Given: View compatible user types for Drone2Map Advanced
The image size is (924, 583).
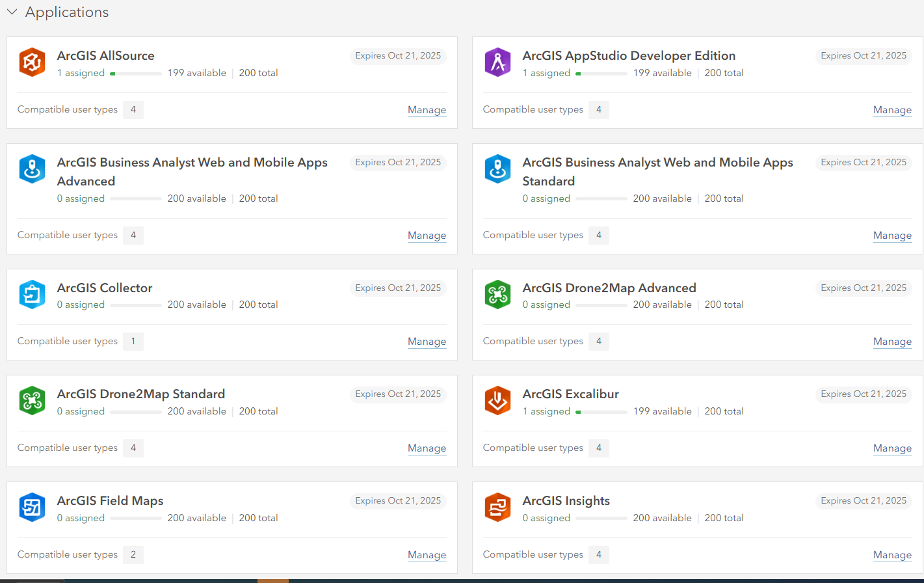Looking at the screenshot, I should (598, 341).
